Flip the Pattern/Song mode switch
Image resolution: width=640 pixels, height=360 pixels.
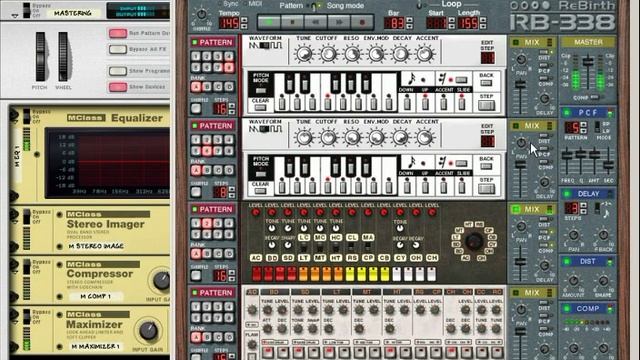314,6
